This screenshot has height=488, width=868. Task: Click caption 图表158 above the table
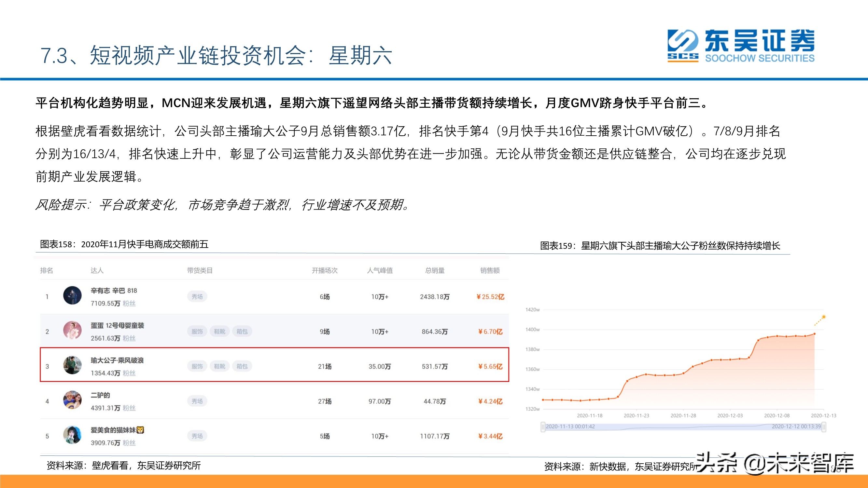124,244
